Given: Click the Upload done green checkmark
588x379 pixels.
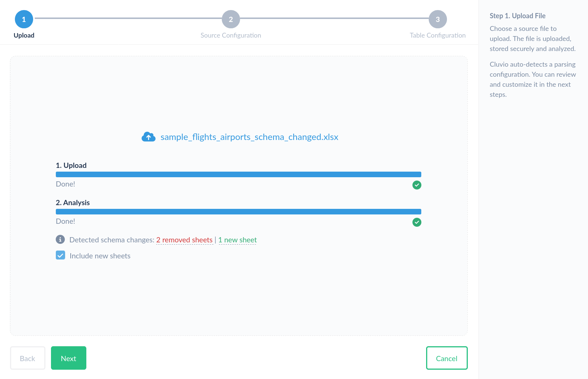Looking at the screenshot, I should pyautogui.click(x=417, y=185).
